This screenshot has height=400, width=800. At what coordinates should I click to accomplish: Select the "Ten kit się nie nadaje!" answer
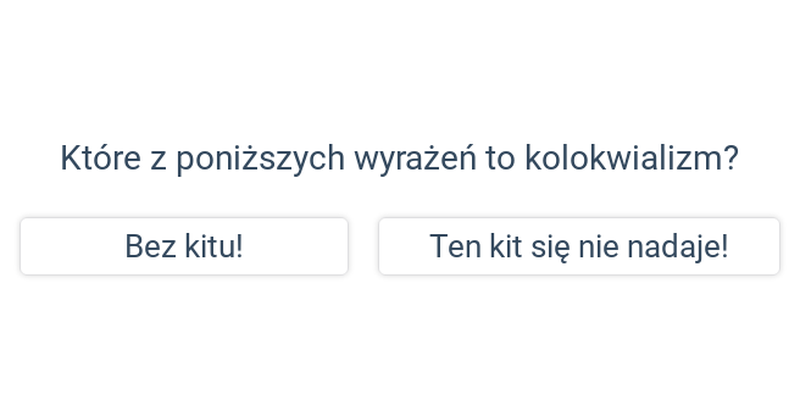coord(579,246)
